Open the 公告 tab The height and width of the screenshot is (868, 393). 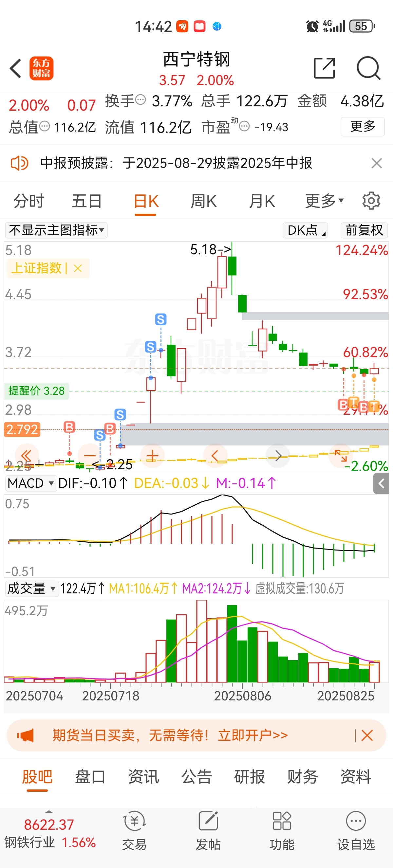point(196,777)
